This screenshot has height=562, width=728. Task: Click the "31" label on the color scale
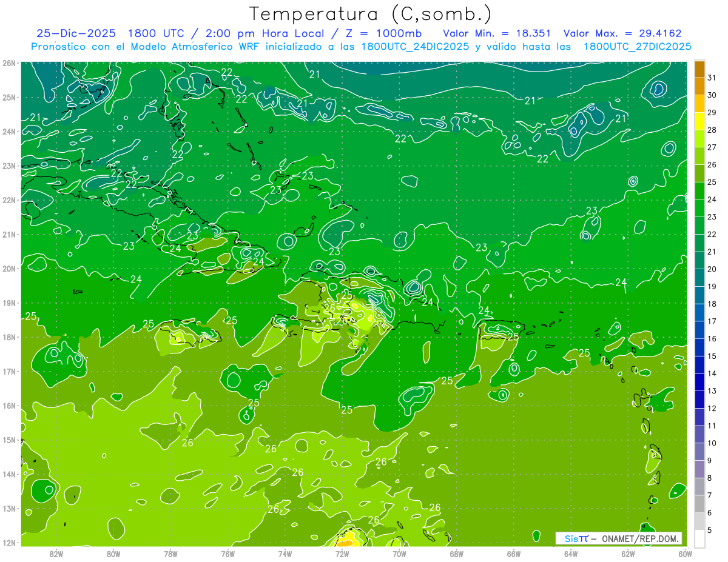[x=712, y=78]
